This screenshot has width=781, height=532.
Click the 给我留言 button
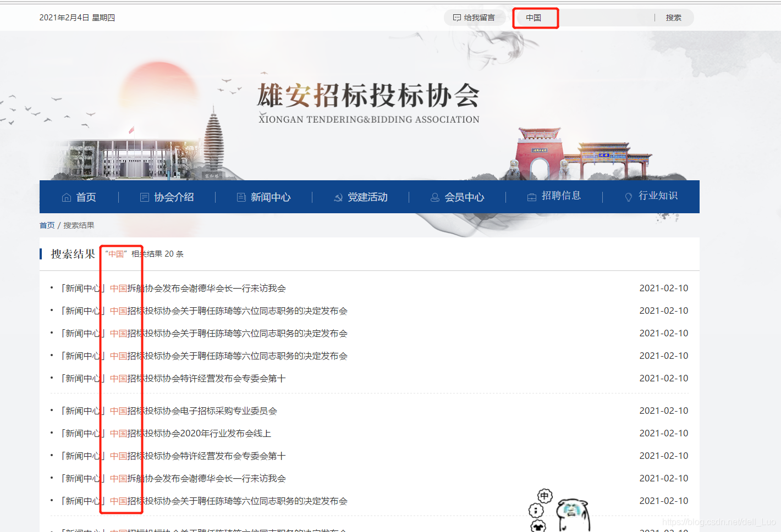pos(475,18)
